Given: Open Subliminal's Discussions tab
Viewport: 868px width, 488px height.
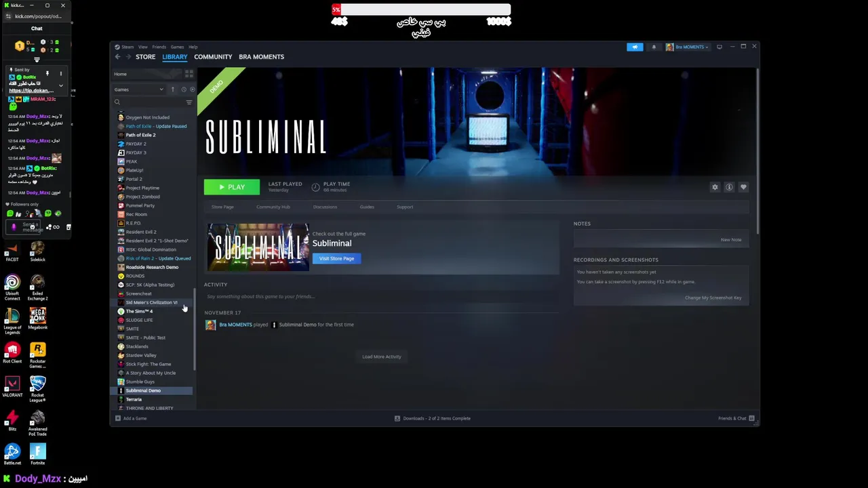Looking at the screenshot, I should pos(325,207).
